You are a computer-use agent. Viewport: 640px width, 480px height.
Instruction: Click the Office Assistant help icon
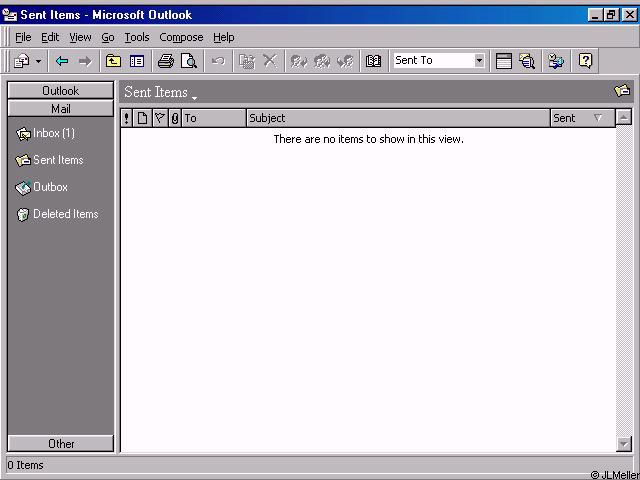point(585,61)
